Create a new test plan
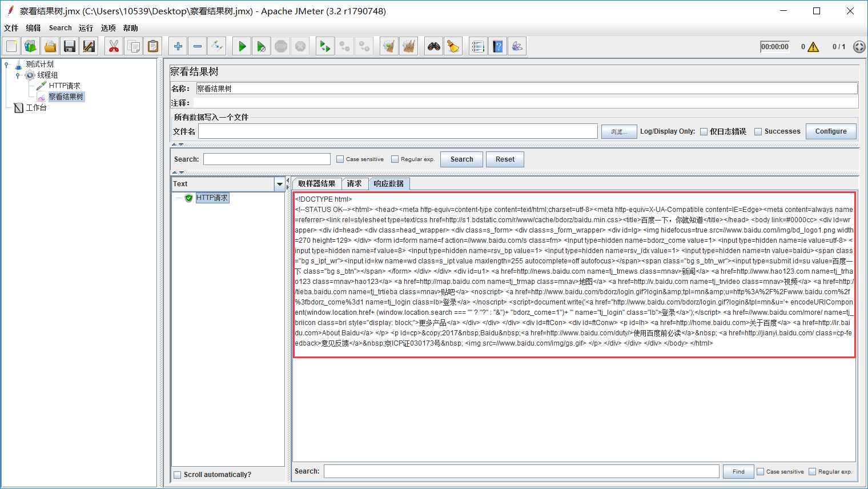 [x=11, y=46]
